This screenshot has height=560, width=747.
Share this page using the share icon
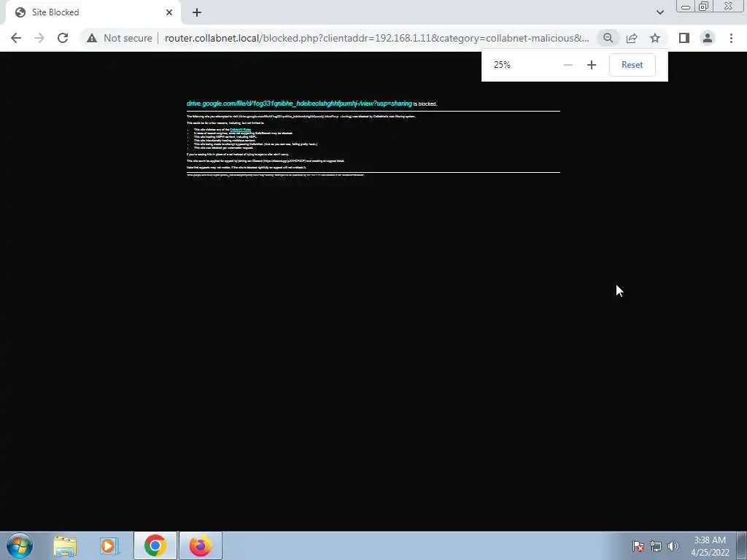(x=632, y=38)
